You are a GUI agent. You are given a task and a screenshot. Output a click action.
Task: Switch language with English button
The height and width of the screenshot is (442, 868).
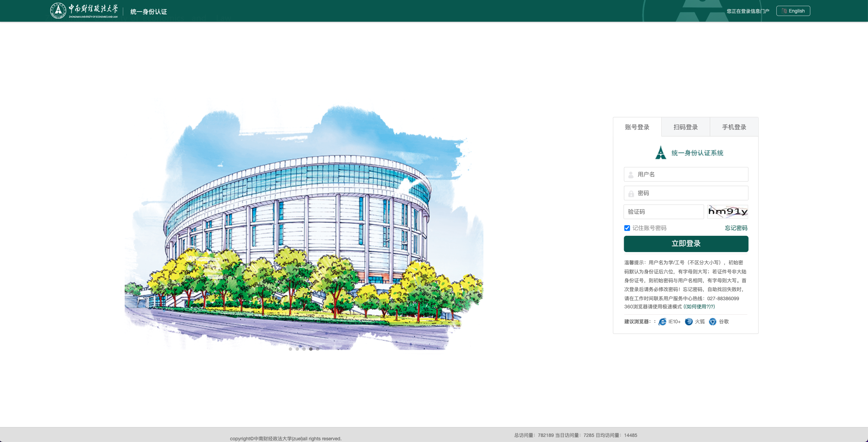[x=793, y=11]
